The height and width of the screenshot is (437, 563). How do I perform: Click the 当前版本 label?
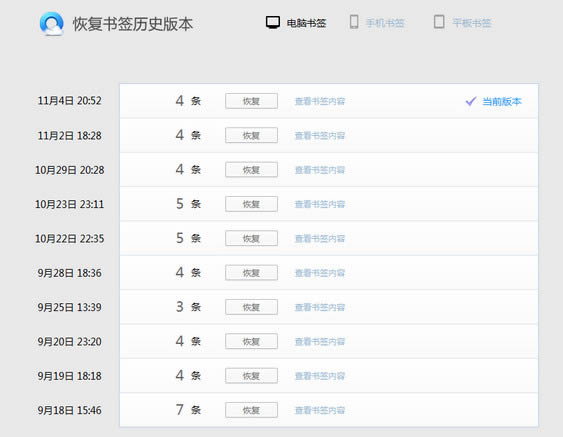(502, 102)
